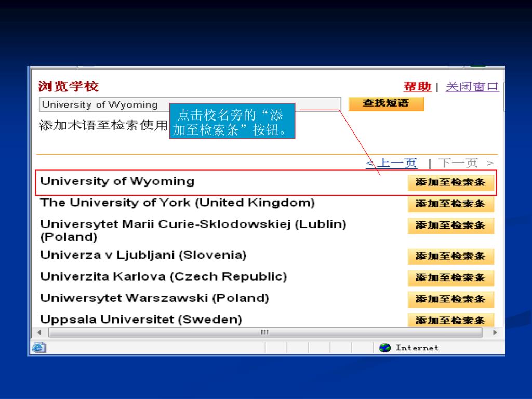This screenshot has height=399, width=532.
Task: Select Univerza v Ljubljani (Slovenia) entry
Action: (143, 255)
